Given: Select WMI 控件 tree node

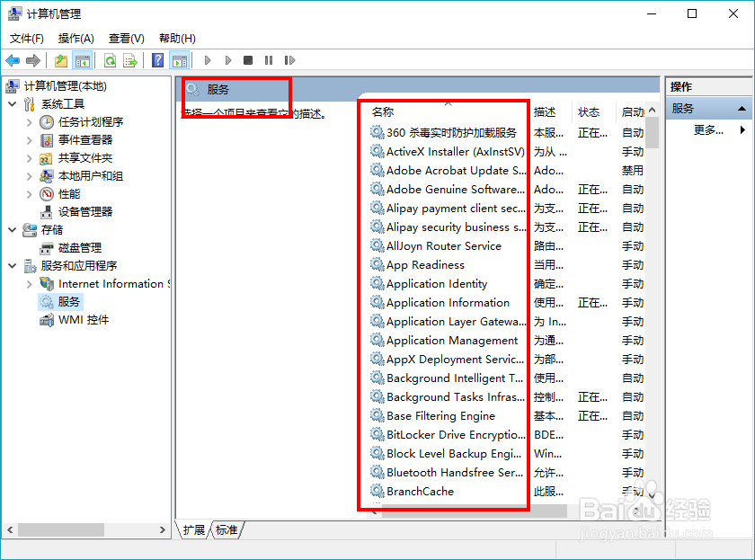Looking at the screenshot, I should [x=84, y=320].
